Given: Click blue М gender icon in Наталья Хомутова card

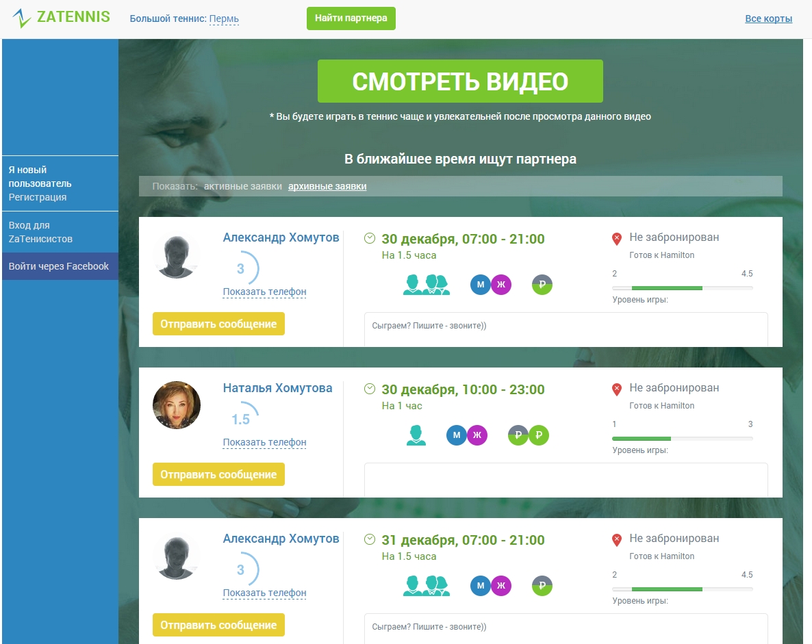Looking at the screenshot, I should (x=456, y=435).
